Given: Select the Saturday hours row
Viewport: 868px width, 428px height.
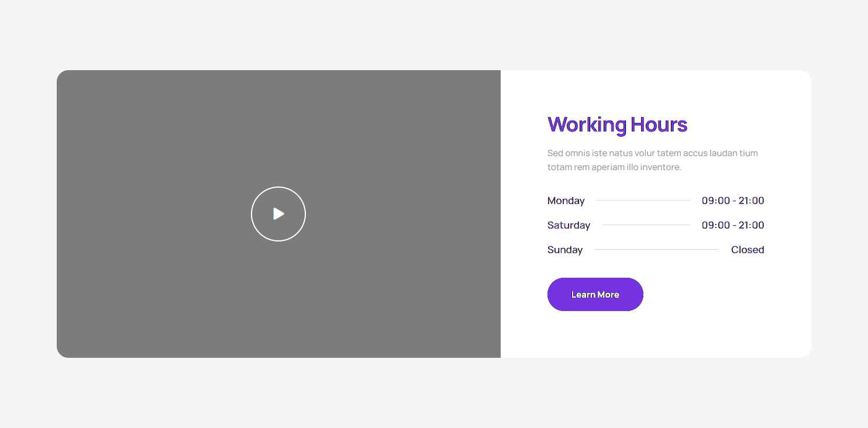Looking at the screenshot, I should point(655,225).
